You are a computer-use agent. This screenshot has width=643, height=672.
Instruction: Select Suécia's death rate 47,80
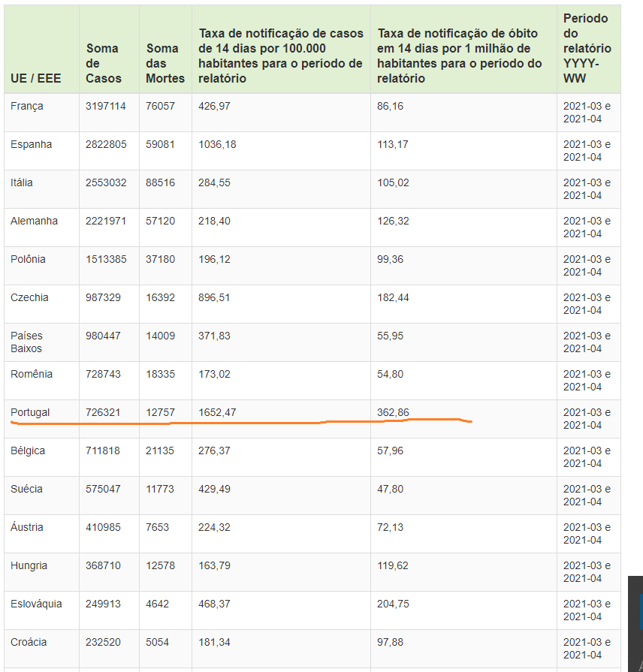390,490
